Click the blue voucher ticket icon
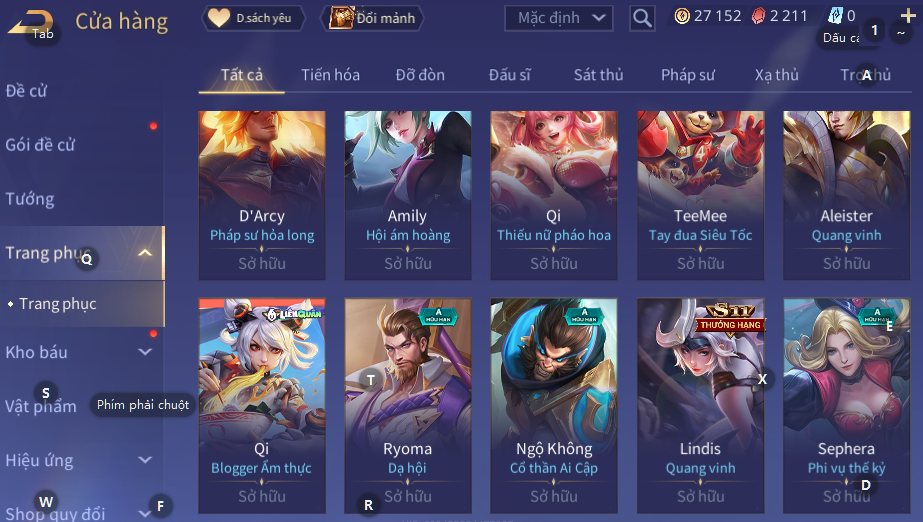 tap(836, 16)
